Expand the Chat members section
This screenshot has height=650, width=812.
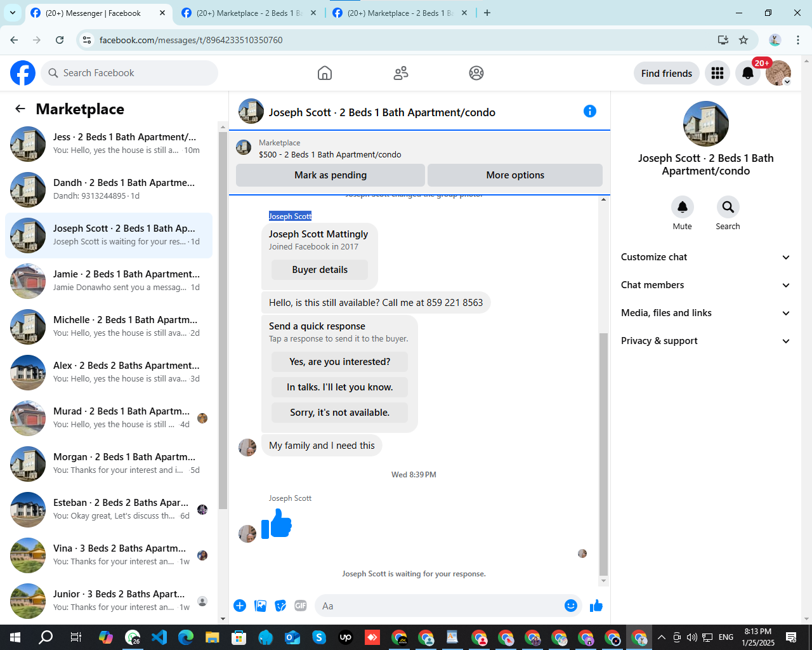click(x=705, y=285)
